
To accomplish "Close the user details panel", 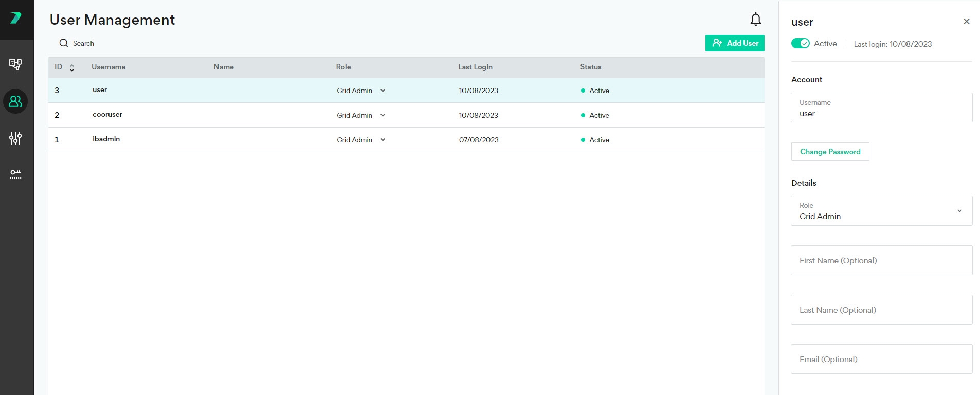I will [x=966, y=22].
